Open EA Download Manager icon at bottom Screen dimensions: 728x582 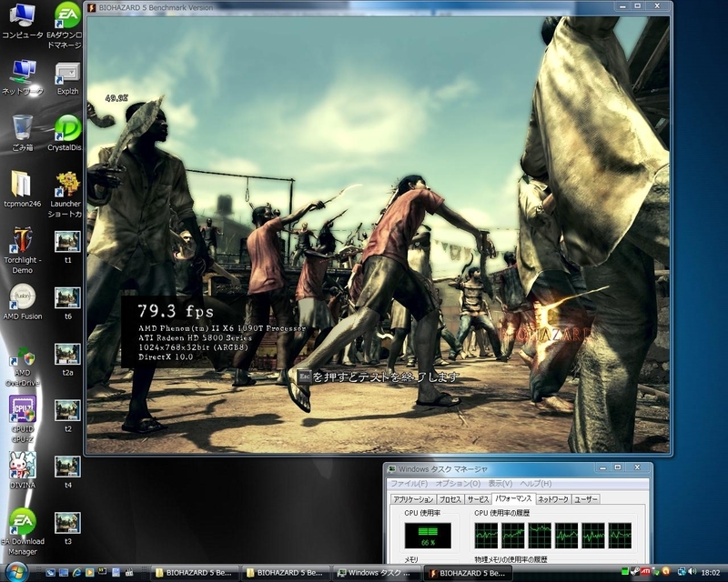(x=22, y=532)
